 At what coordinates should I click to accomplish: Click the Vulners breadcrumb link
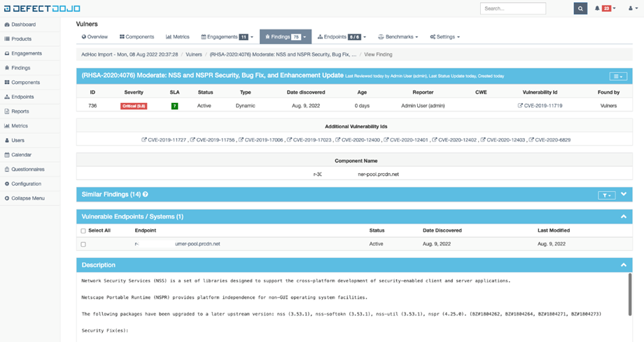(194, 53)
